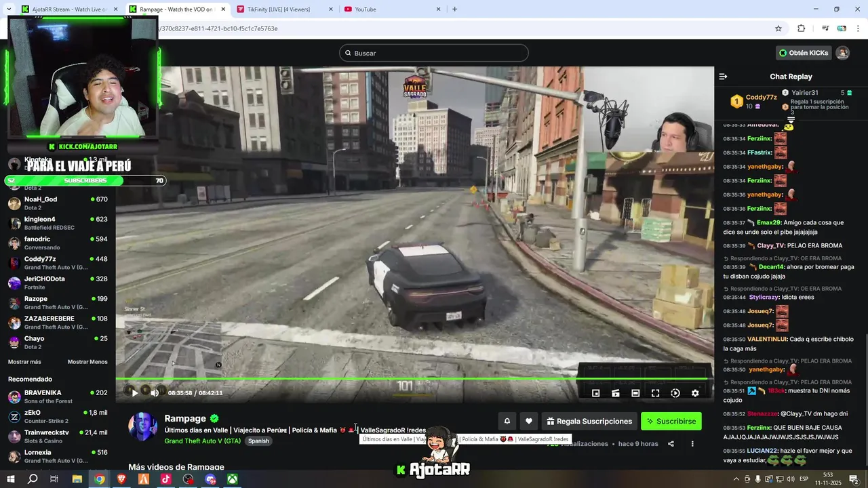The height and width of the screenshot is (488, 868).
Task: Click the Spanish language tag
Action: click(x=258, y=441)
